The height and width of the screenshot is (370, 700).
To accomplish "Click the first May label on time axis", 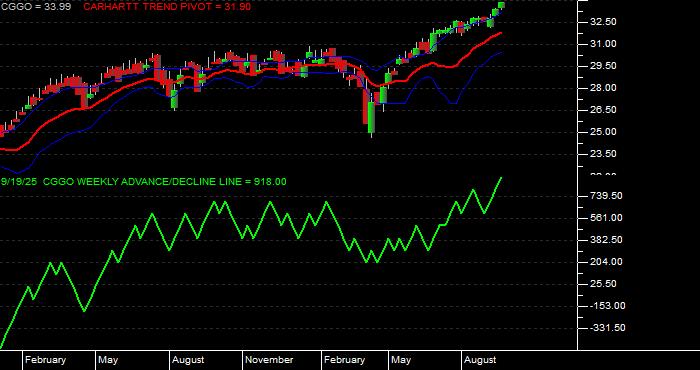I will tap(108, 360).
